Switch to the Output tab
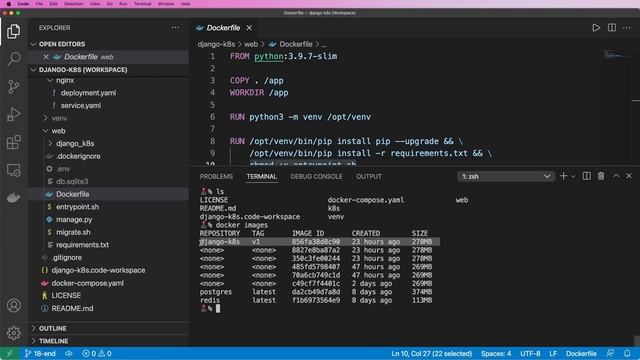Screen dimensions: 640x360 point(369,176)
